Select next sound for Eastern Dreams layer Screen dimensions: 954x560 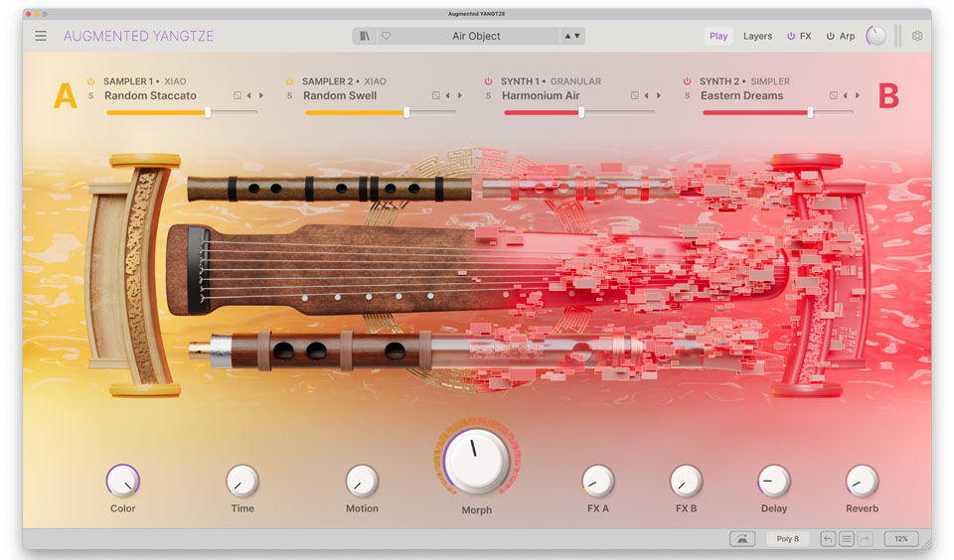(858, 96)
